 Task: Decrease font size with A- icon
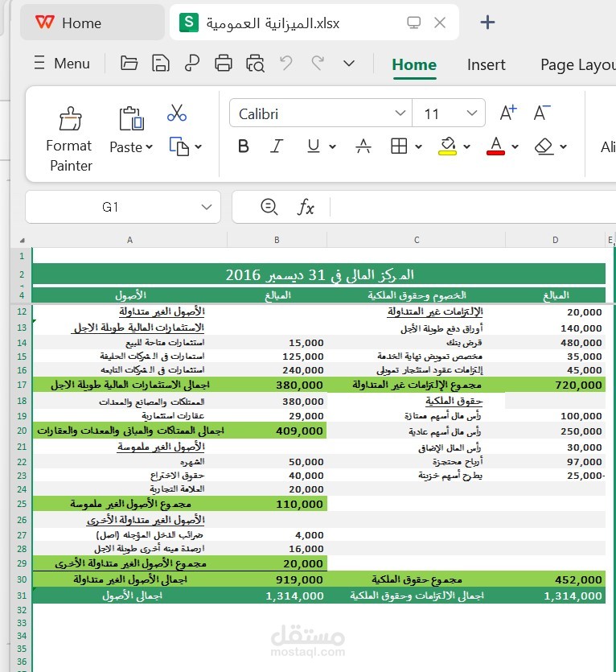[x=542, y=113]
